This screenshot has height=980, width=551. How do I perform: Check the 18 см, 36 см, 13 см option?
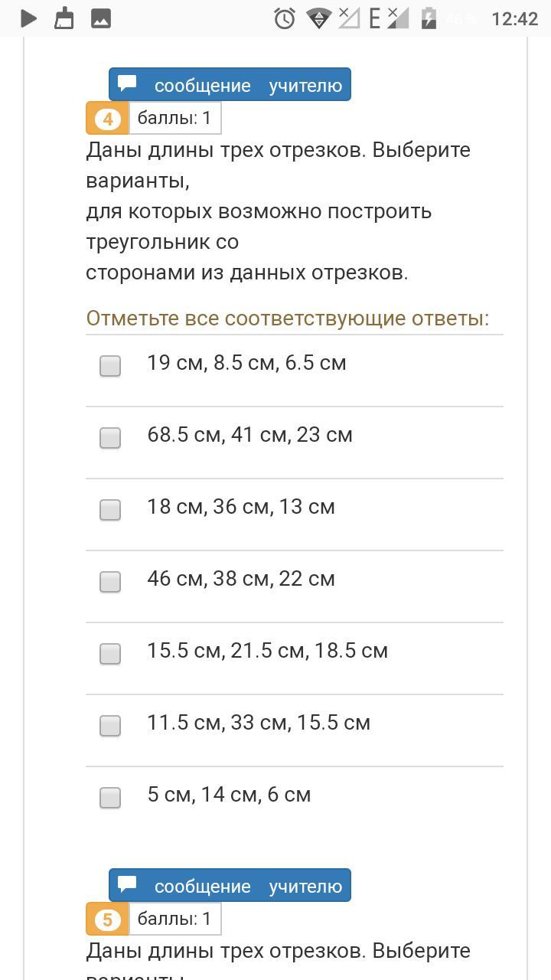(x=110, y=509)
